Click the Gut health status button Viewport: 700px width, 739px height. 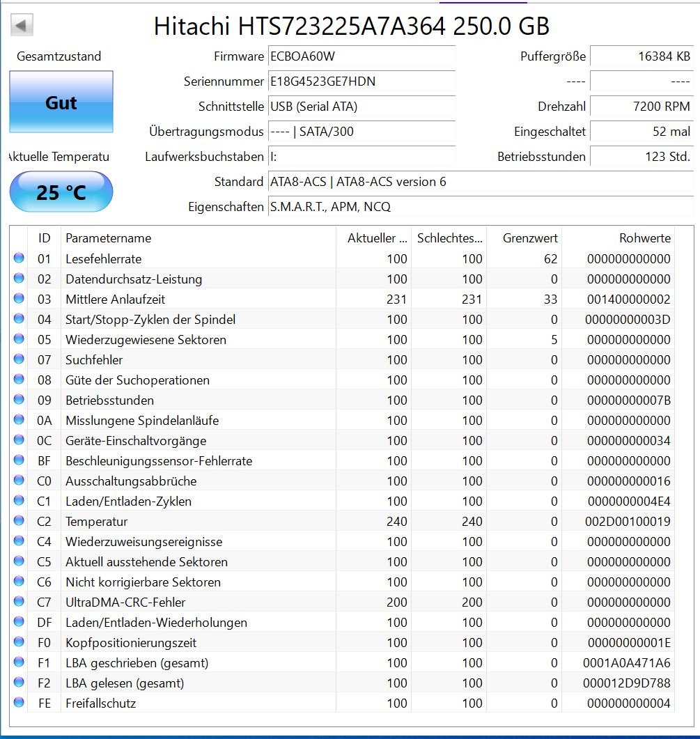click(x=61, y=102)
